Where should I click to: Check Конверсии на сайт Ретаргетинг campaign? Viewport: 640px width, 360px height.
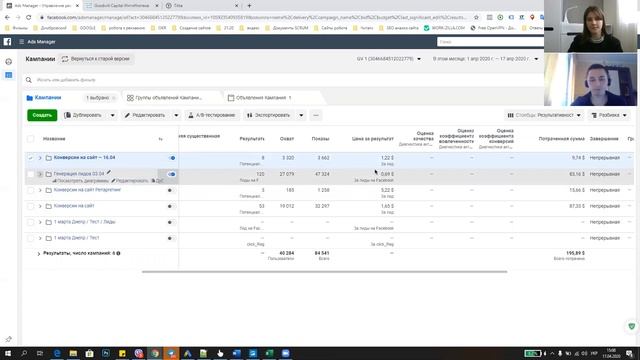(x=31, y=190)
